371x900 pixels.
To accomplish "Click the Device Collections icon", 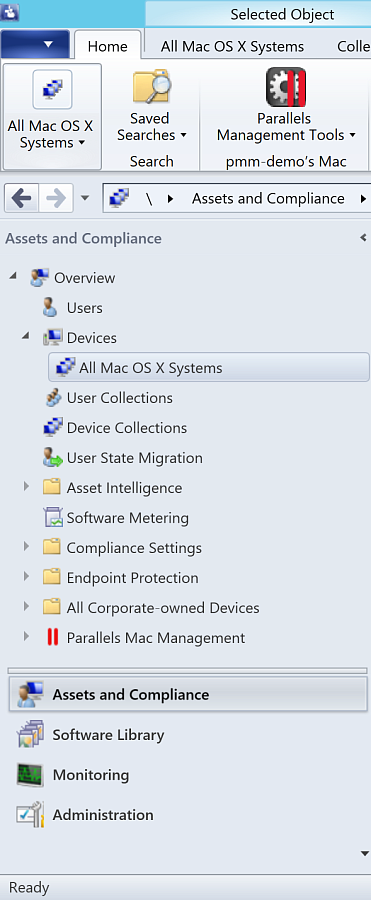I will click(52, 428).
